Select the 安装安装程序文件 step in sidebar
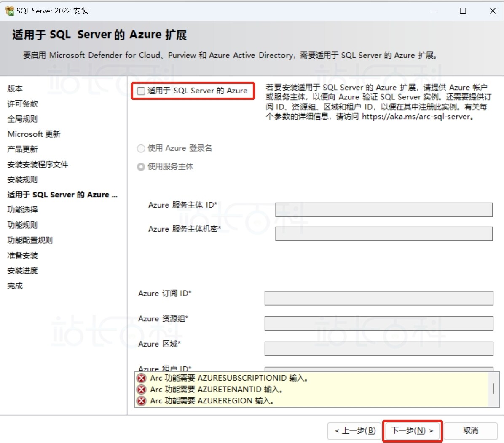The height and width of the screenshot is (443, 504). (38, 165)
